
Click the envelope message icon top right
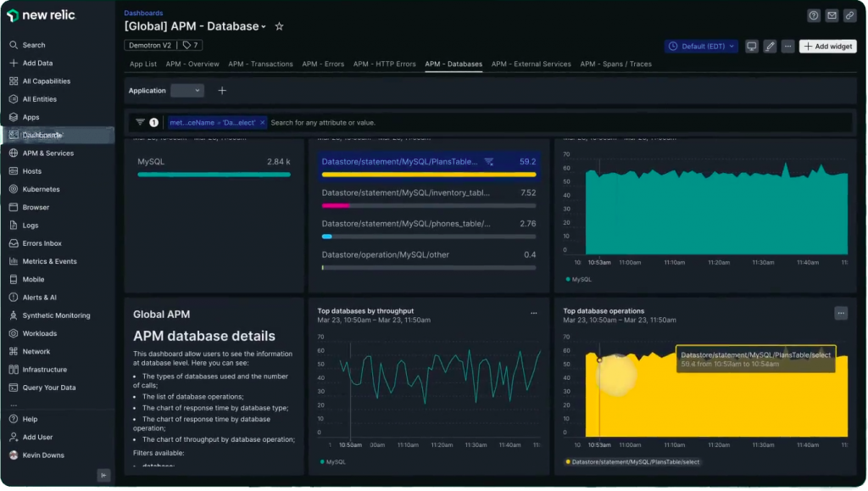coord(833,15)
